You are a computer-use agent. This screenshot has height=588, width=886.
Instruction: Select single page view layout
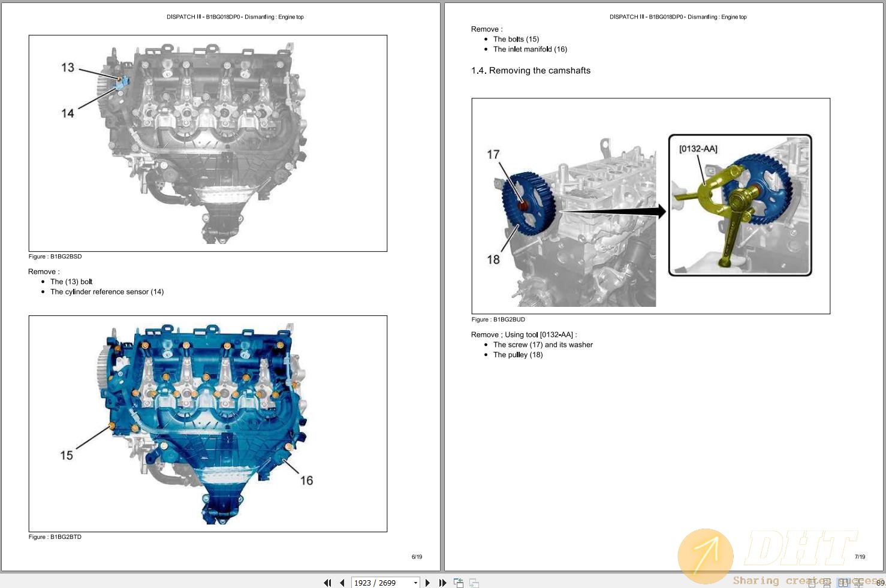pos(812,583)
